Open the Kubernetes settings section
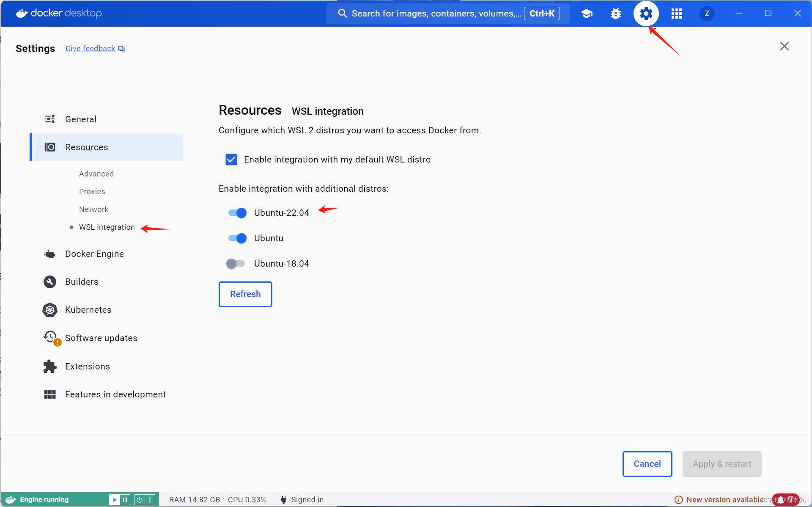 (x=89, y=309)
